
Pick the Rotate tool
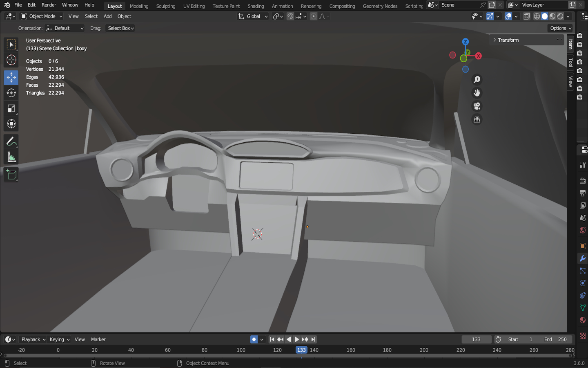[x=11, y=93]
